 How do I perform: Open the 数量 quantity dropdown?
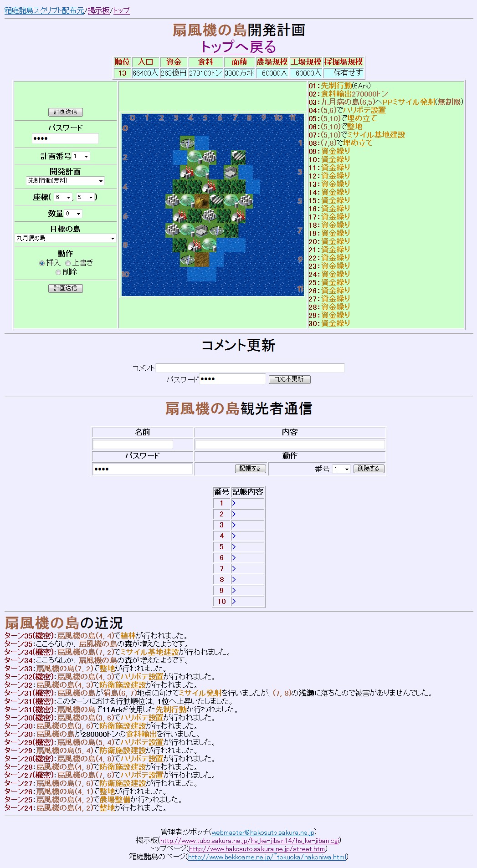pyautogui.click(x=73, y=214)
